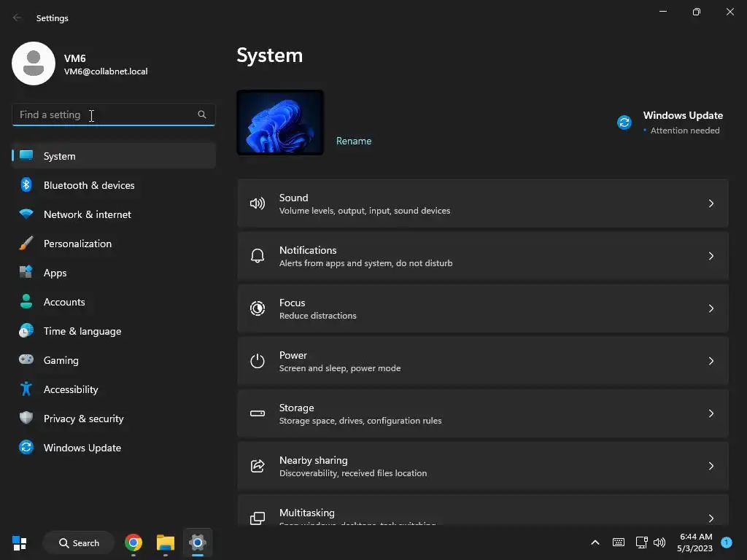The height and width of the screenshot is (560, 747).
Task: Click the VM6 user avatar picture
Action: pyautogui.click(x=34, y=63)
